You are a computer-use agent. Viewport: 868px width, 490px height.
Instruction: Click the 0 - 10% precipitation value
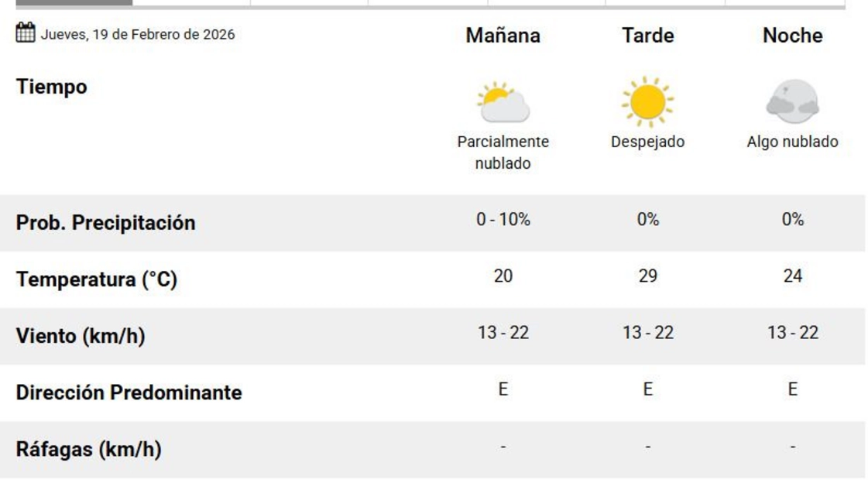(503, 220)
